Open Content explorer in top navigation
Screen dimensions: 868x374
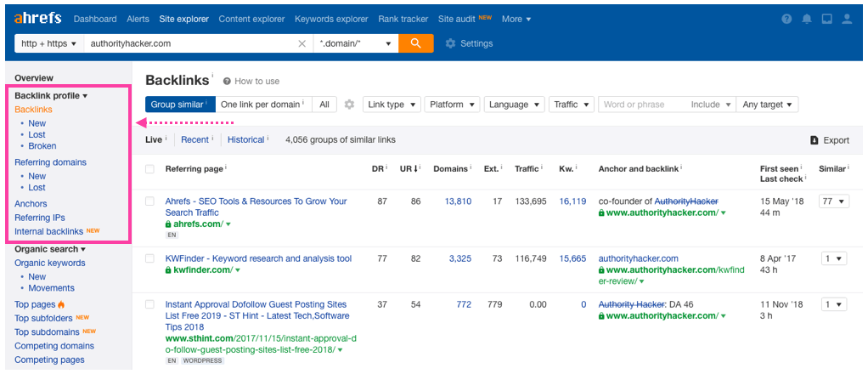point(252,19)
